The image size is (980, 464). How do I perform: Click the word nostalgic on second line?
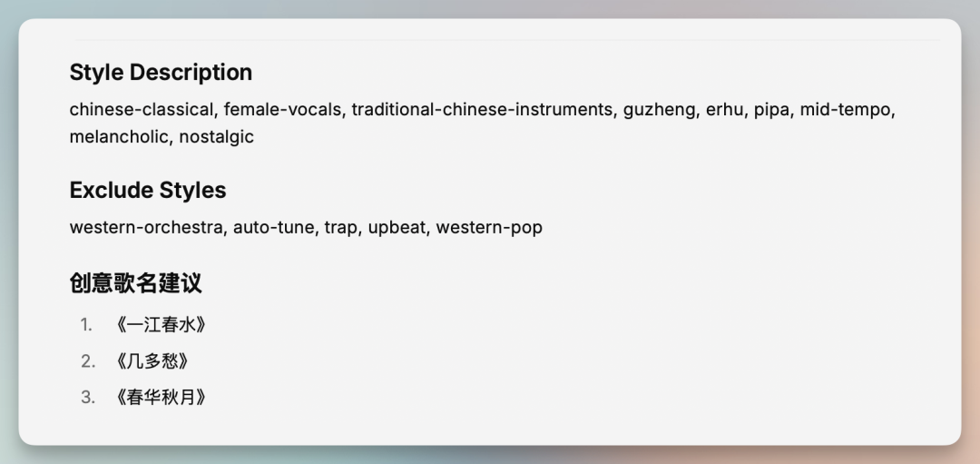[x=217, y=138]
